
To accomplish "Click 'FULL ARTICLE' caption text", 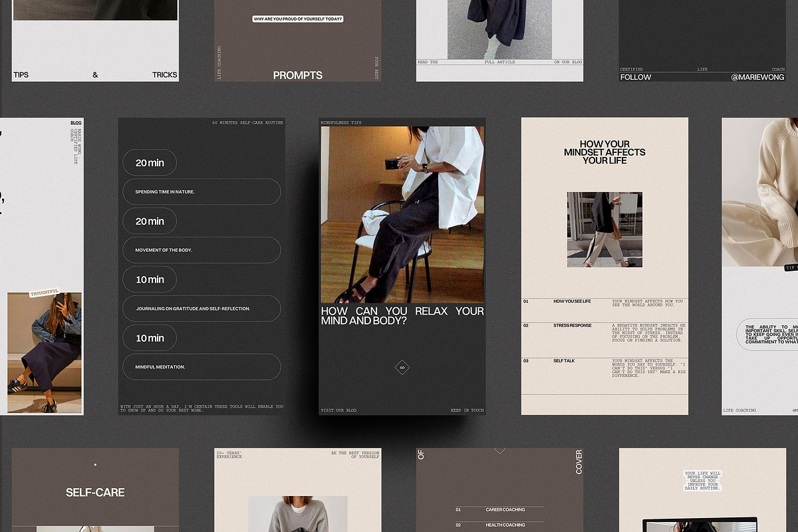I will coord(499,62).
